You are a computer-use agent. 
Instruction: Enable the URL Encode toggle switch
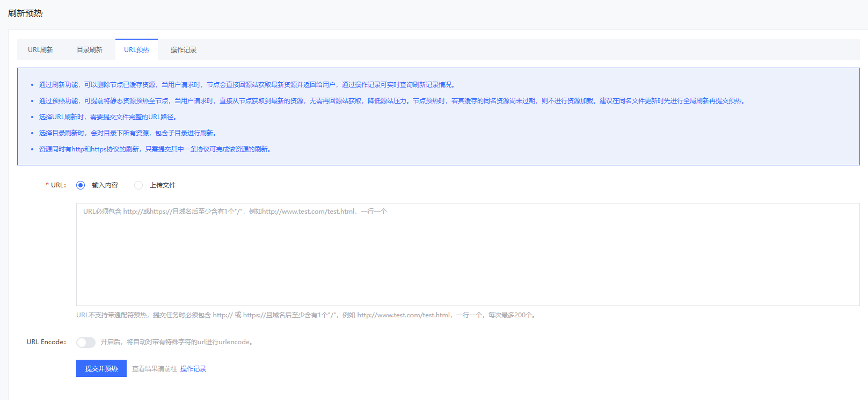(x=85, y=343)
